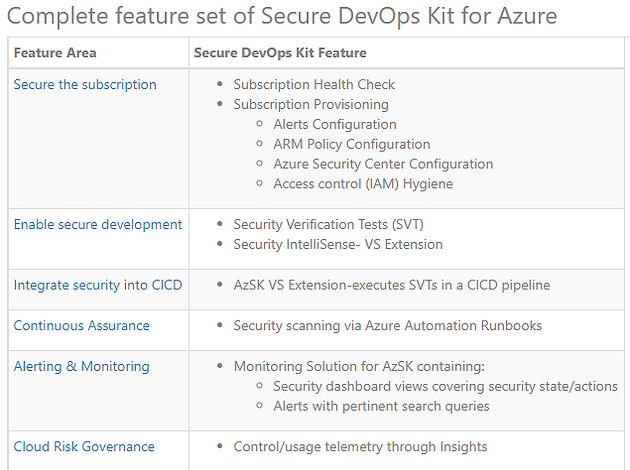Open the Secure the subscription link

coord(85,85)
